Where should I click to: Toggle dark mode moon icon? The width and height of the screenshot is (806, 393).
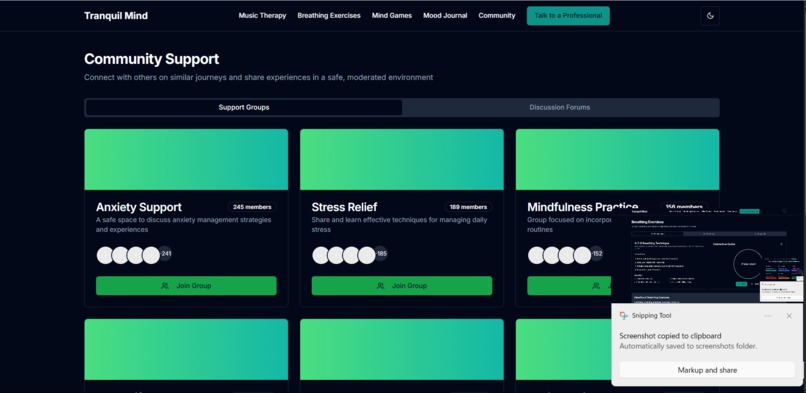(710, 16)
